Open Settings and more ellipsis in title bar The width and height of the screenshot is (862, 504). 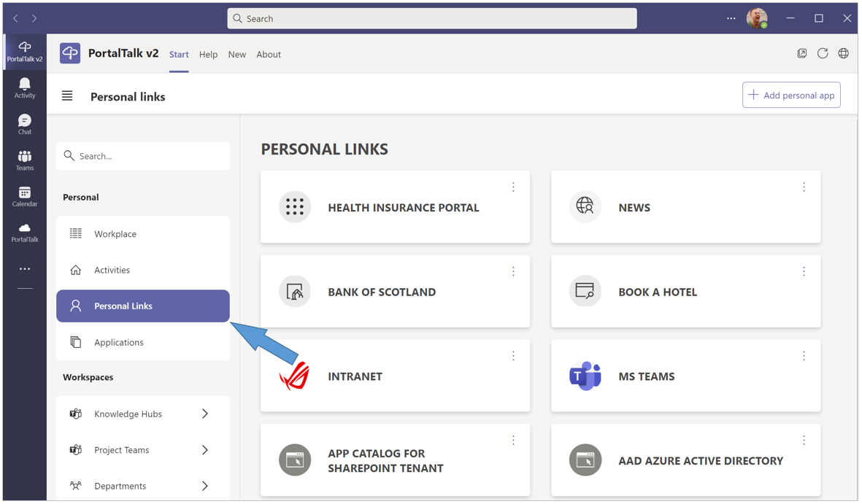click(731, 18)
